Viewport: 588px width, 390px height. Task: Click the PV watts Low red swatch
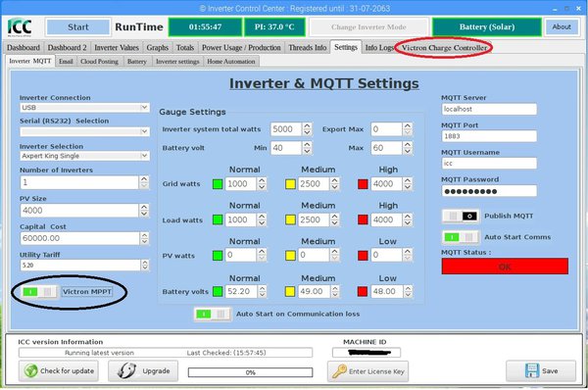(x=363, y=256)
